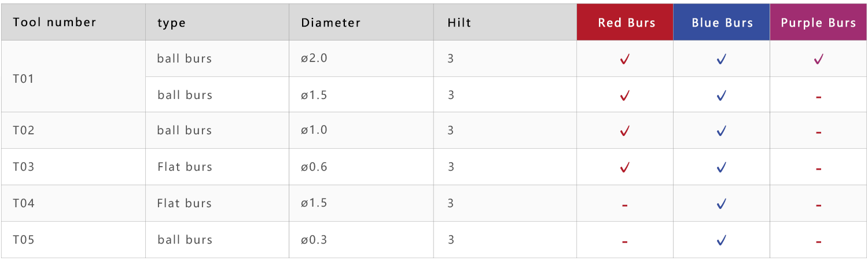
Task: Click the purple checkmark in the ø2.0 row
Action: 818,59
